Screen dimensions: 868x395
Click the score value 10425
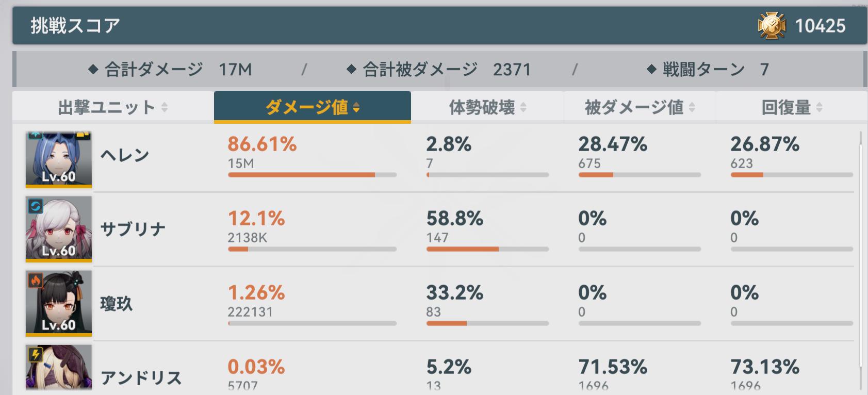pos(820,26)
